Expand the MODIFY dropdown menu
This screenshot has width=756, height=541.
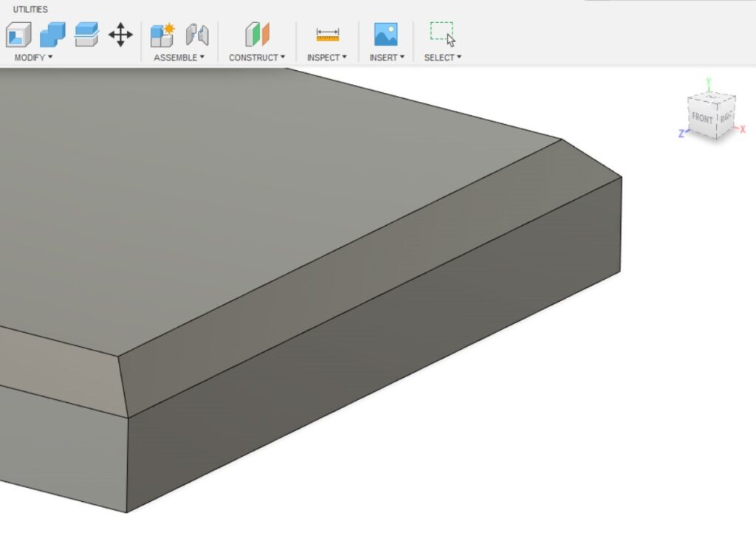pos(33,58)
